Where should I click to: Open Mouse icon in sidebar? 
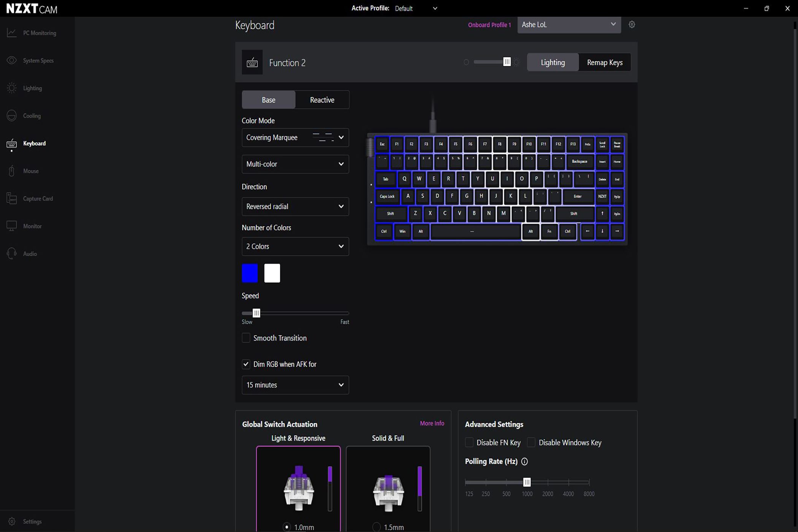[11, 171]
